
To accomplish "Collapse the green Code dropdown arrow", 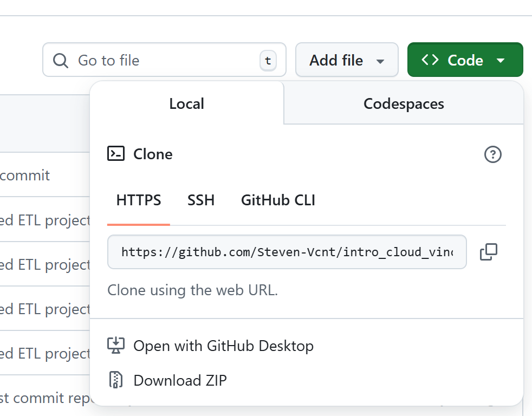I will [x=501, y=61].
